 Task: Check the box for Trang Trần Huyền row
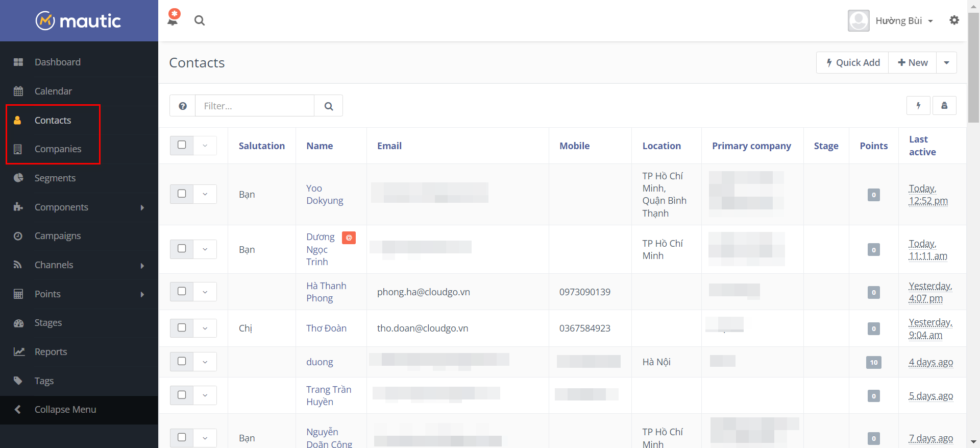tap(182, 395)
